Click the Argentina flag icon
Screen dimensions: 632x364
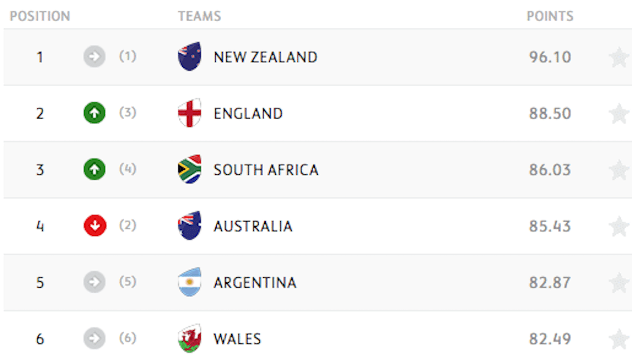pos(189,282)
